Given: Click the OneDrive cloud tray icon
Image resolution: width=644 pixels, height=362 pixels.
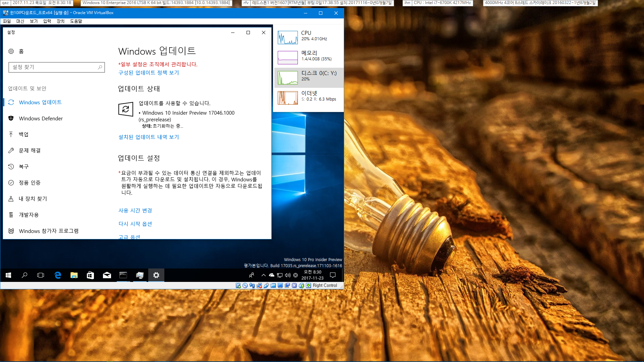Looking at the screenshot, I should 272,275.
